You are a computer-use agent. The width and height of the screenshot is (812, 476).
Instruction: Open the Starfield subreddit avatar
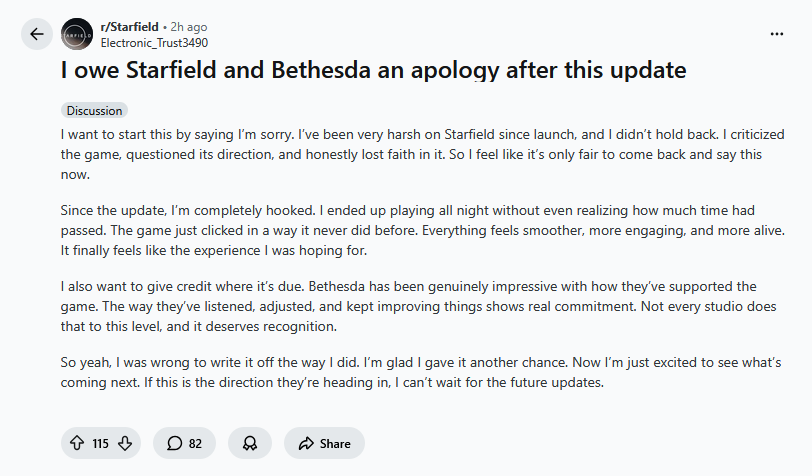[x=78, y=35]
